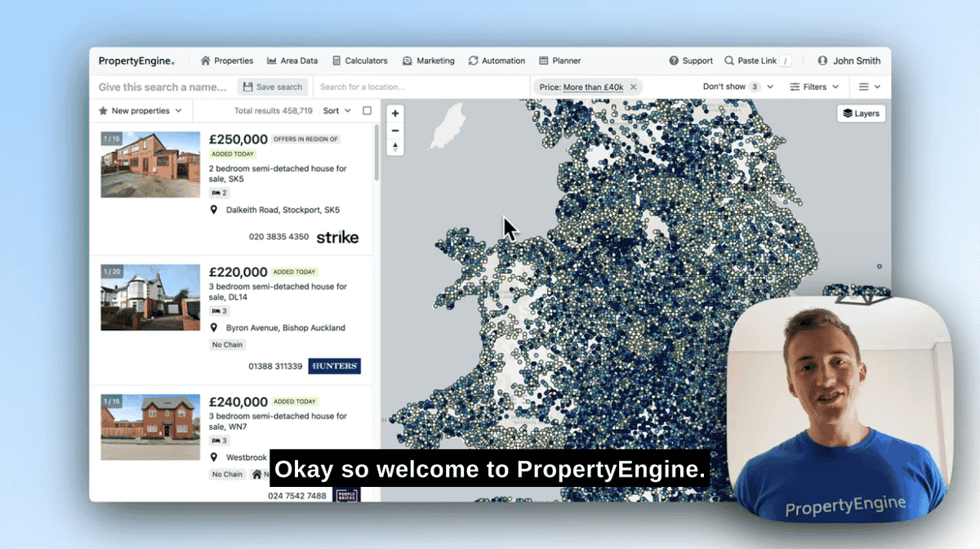Switch to the Area Data section
The width and height of the screenshot is (980, 549).
pos(292,60)
